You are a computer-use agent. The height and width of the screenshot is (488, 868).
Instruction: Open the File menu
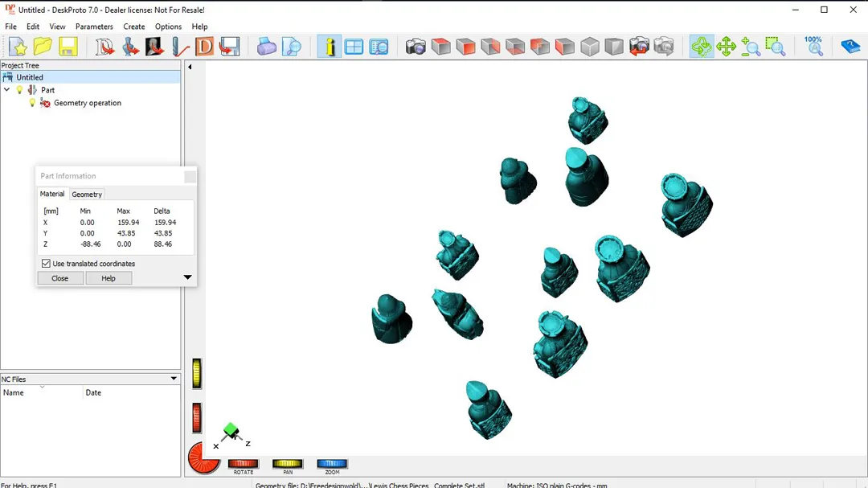[x=10, y=27]
